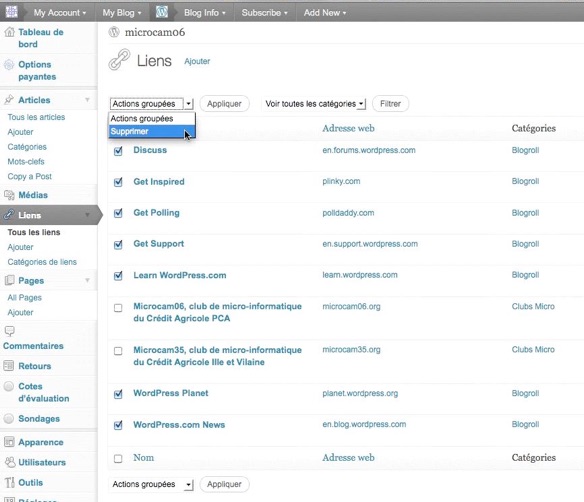Click the Pages icon in sidebar
The image size is (584, 502).
[x=9, y=280]
